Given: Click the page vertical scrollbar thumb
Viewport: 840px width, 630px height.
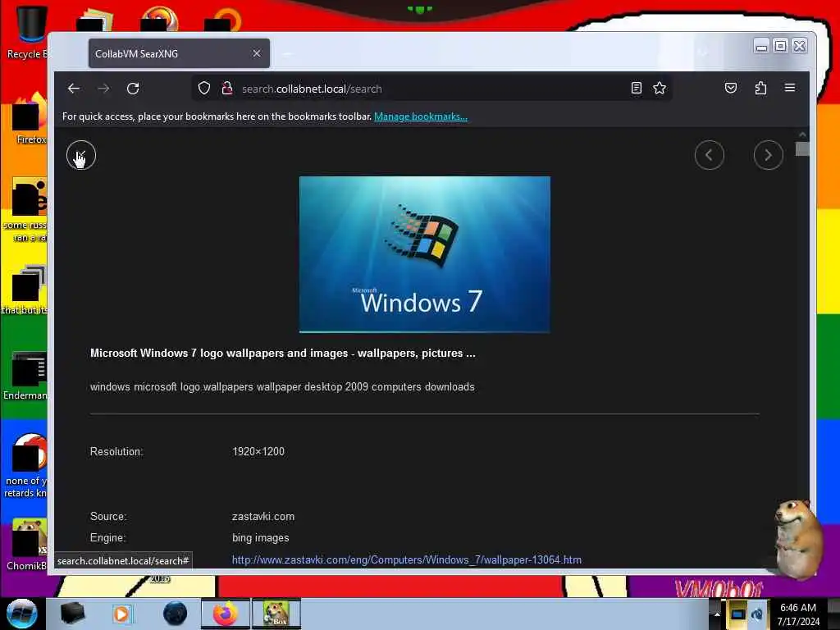Looking at the screenshot, I should pyautogui.click(x=802, y=149).
